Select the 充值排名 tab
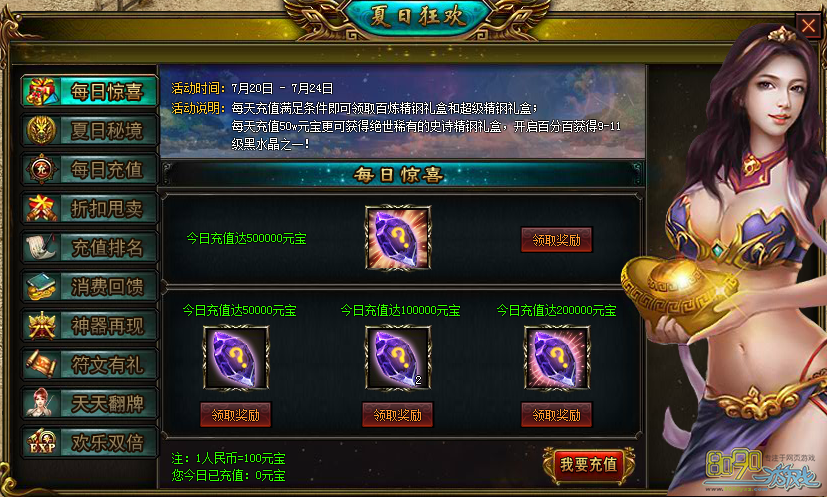This screenshot has width=827, height=497. tap(89, 247)
